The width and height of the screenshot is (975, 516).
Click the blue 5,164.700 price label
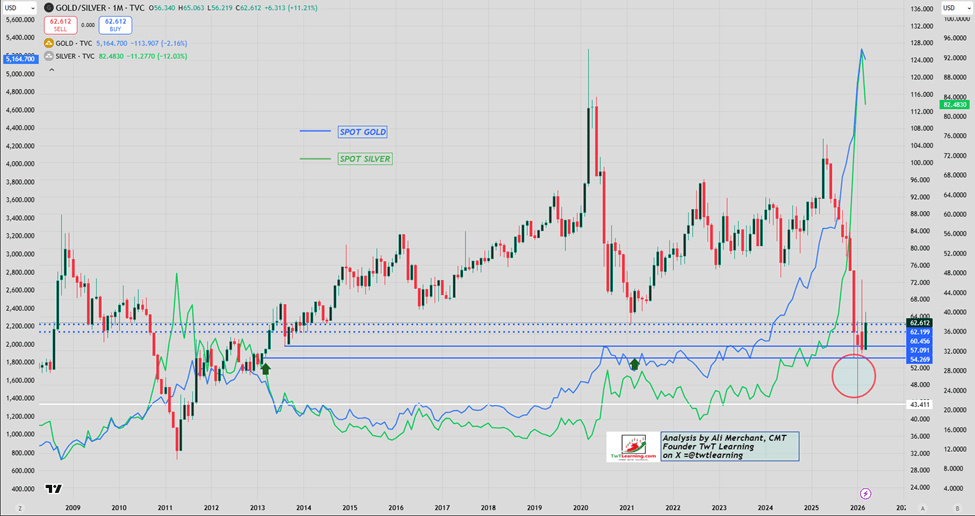[x=19, y=59]
